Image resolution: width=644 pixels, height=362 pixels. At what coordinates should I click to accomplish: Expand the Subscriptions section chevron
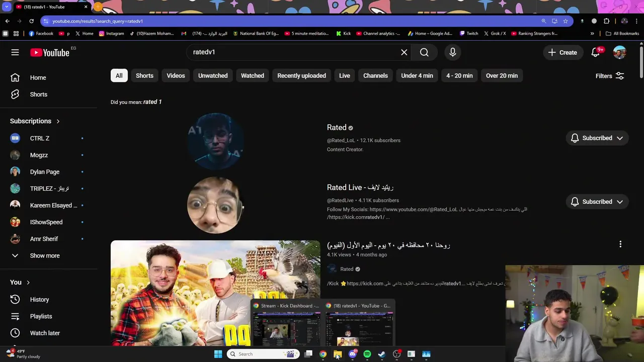(x=58, y=121)
